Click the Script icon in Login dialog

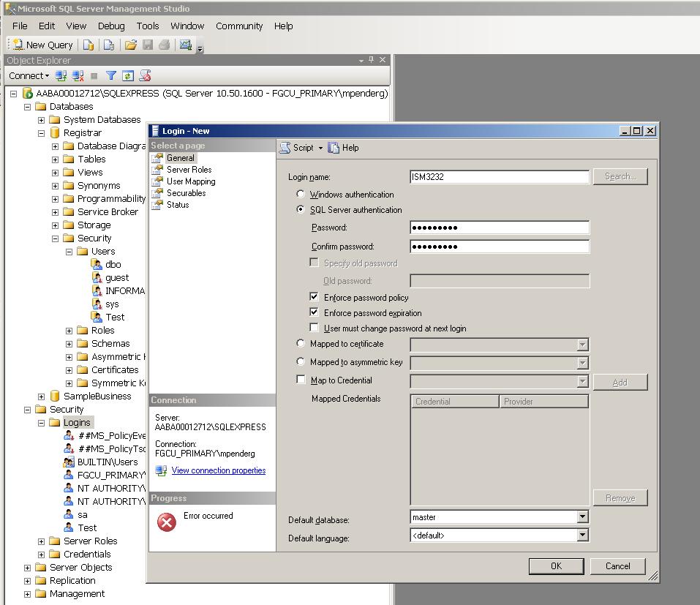coord(285,148)
